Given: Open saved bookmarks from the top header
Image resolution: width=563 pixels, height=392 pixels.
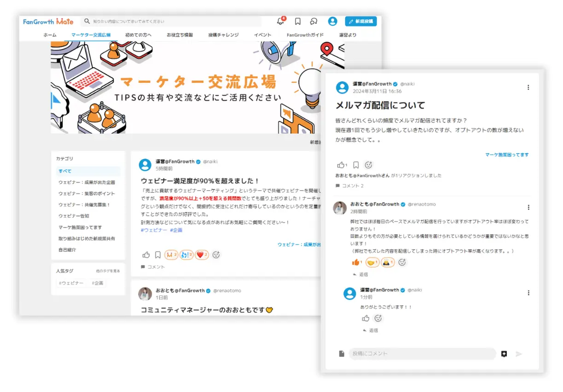Looking at the screenshot, I should 298,21.
